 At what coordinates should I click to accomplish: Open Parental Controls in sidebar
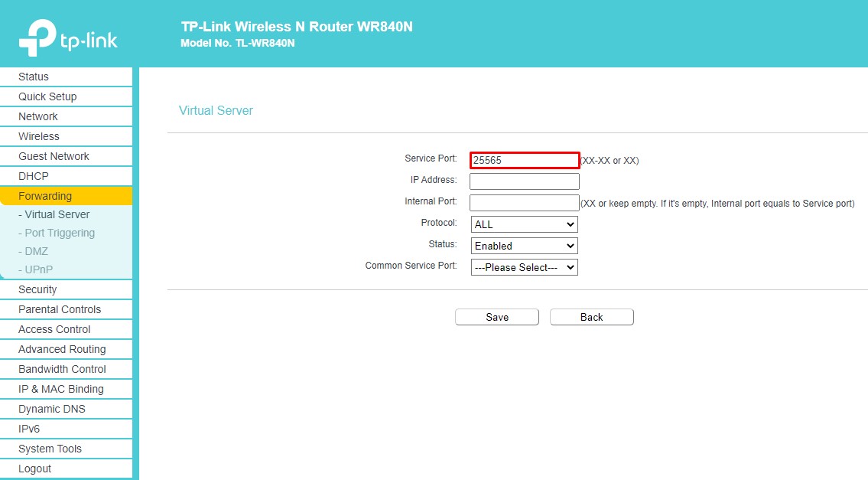click(66, 309)
